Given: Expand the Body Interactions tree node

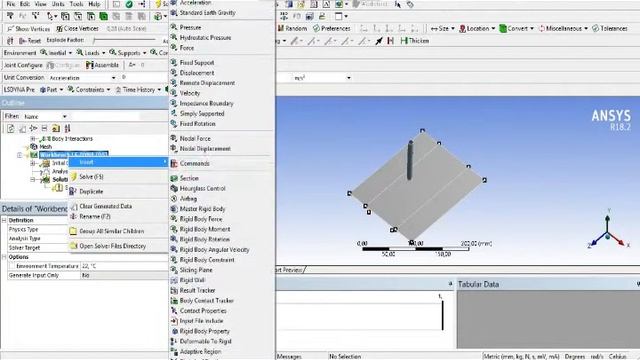Looking at the screenshot, I should (33, 139).
